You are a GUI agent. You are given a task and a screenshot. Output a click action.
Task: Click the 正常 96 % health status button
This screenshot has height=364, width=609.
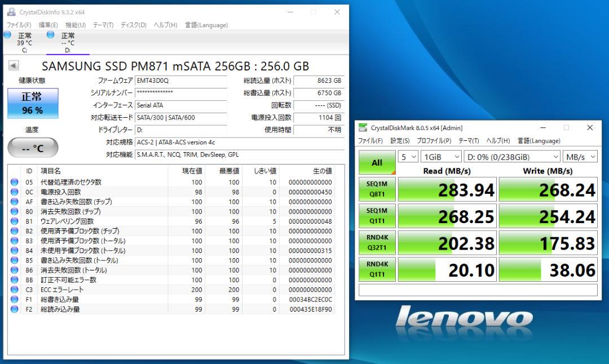pos(33,103)
